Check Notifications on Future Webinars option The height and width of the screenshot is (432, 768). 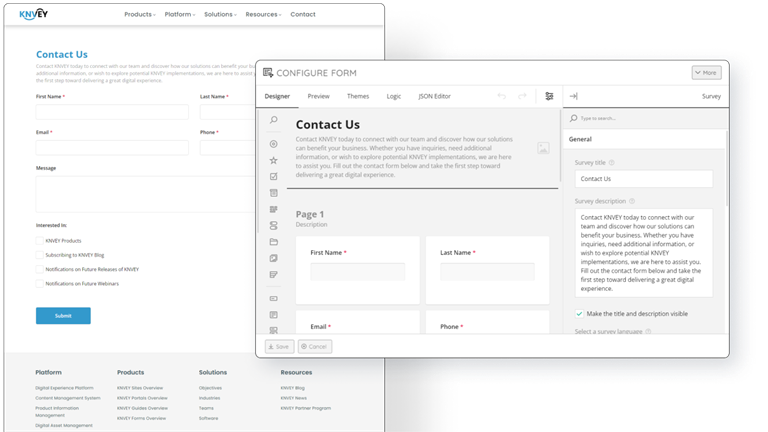point(40,283)
